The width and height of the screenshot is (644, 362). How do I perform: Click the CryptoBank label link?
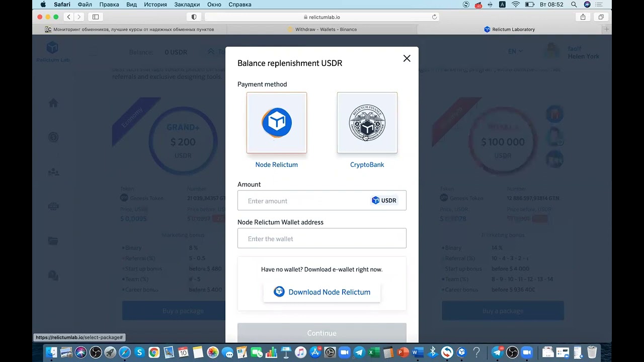(367, 164)
